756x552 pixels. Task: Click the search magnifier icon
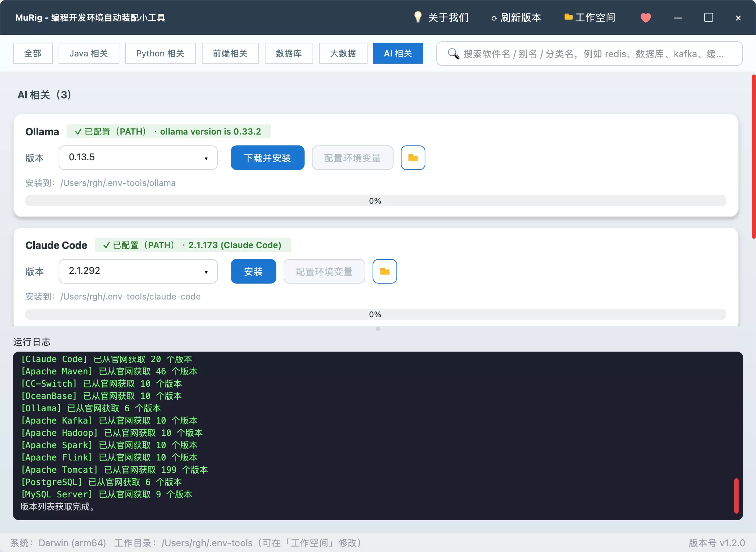click(453, 54)
